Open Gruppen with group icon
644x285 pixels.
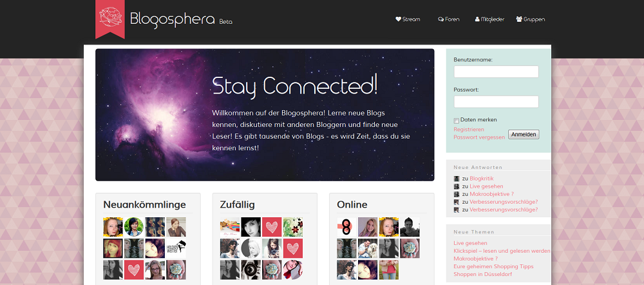pos(531,19)
